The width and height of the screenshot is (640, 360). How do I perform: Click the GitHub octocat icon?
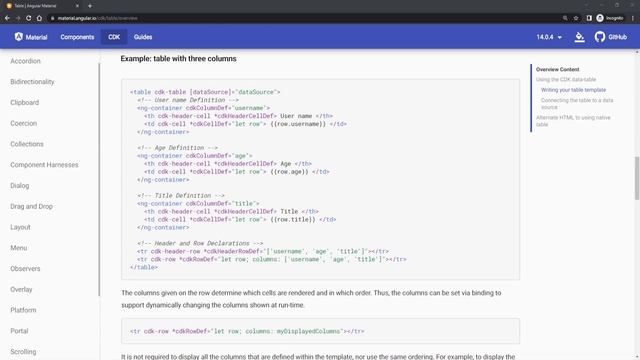click(x=600, y=37)
